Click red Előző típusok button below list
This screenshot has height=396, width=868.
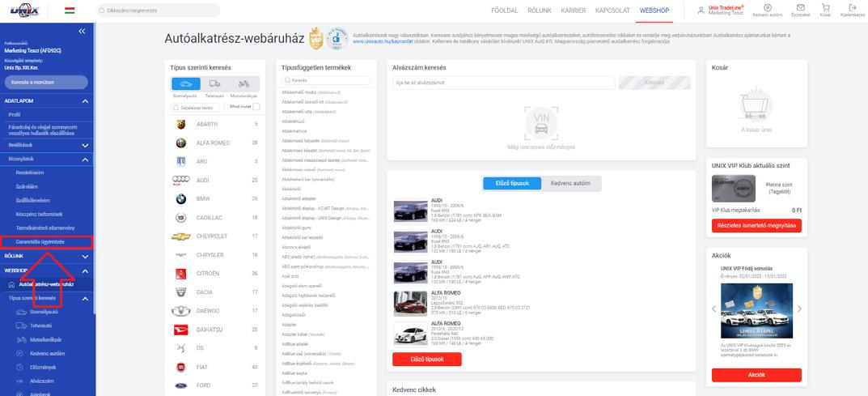click(427, 359)
